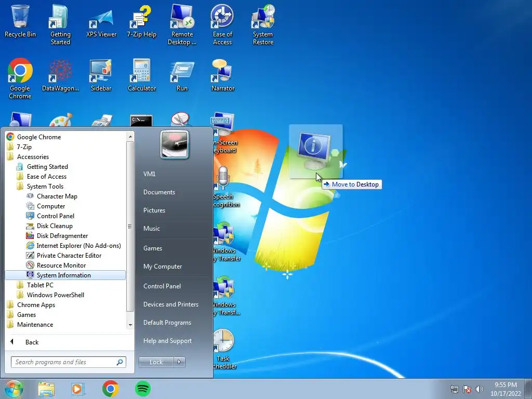532x399 pixels.
Task: Open Remote Desktop desktop shortcut
Action: pyautogui.click(x=182, y=24)
